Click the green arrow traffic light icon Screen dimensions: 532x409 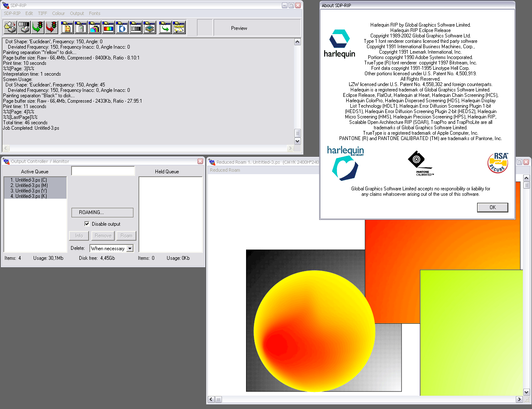click(x=38, y=28)
